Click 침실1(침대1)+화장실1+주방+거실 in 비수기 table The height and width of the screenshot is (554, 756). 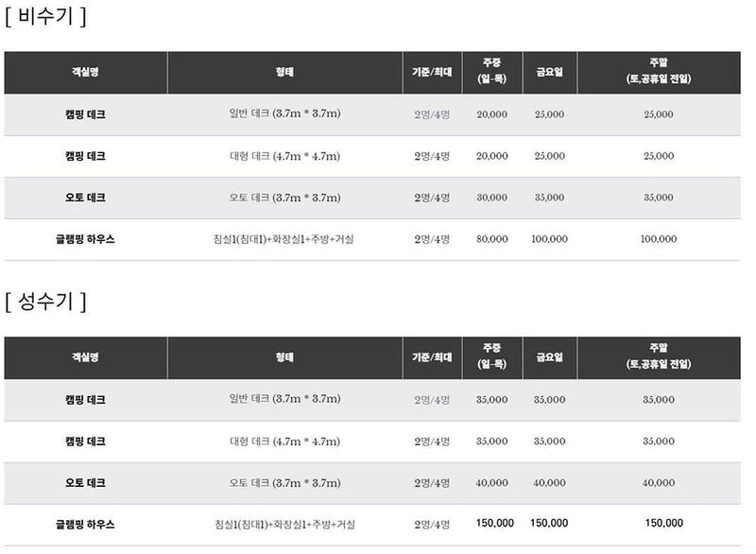[284, 239]
